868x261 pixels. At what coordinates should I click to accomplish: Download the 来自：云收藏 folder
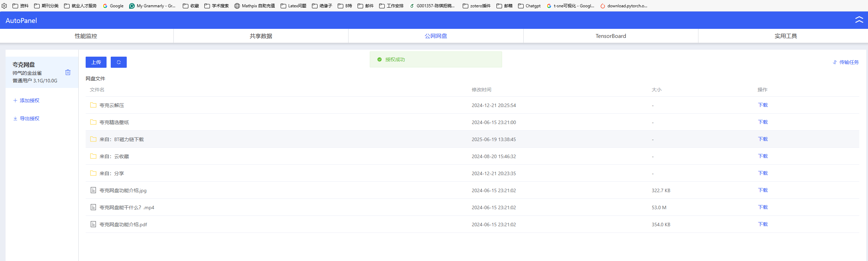point(763,156)
